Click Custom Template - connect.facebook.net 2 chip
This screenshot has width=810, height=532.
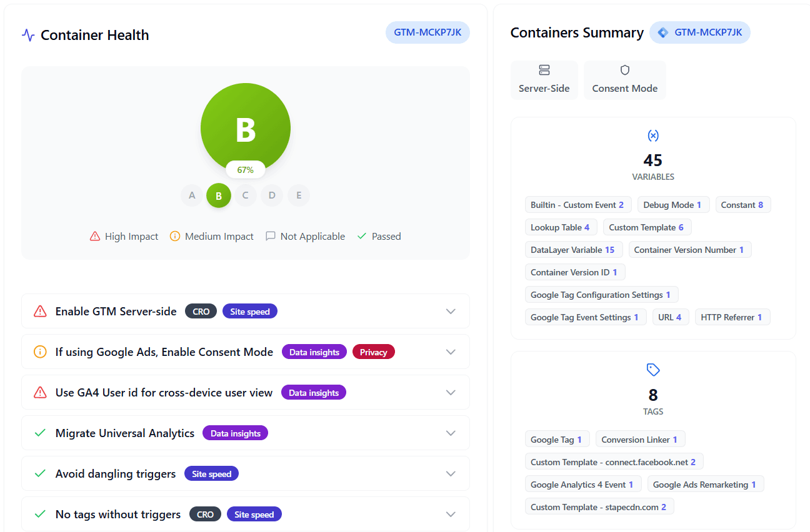(x=614, y=462)
